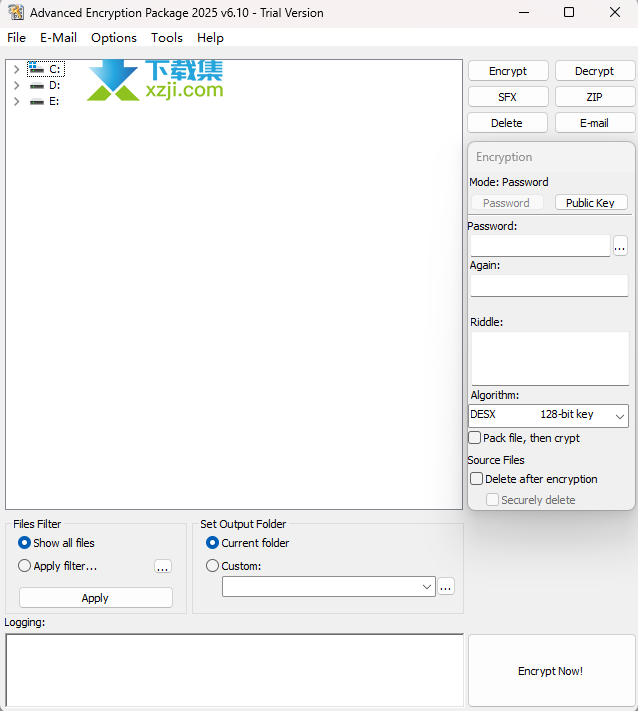The width and height of the screenshot is (638, 711).
Task: Switch to Public Key mode
Action: coord(591,203)
